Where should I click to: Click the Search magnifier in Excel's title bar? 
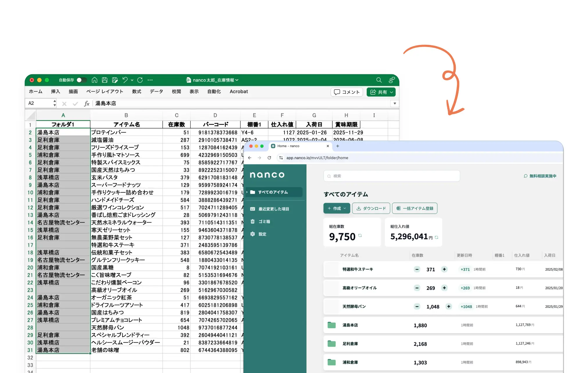click(x=379, y=80)
